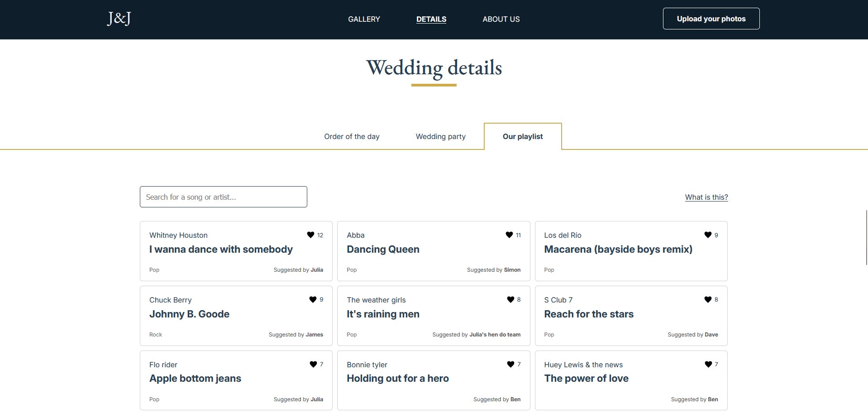This screenshot has height=413, width=868.
Task: Open the GALLERY page
Action: 364,19
